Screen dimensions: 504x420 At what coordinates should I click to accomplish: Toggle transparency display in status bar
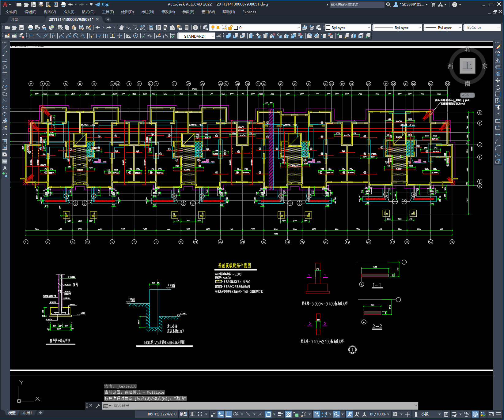coord(288,414)
